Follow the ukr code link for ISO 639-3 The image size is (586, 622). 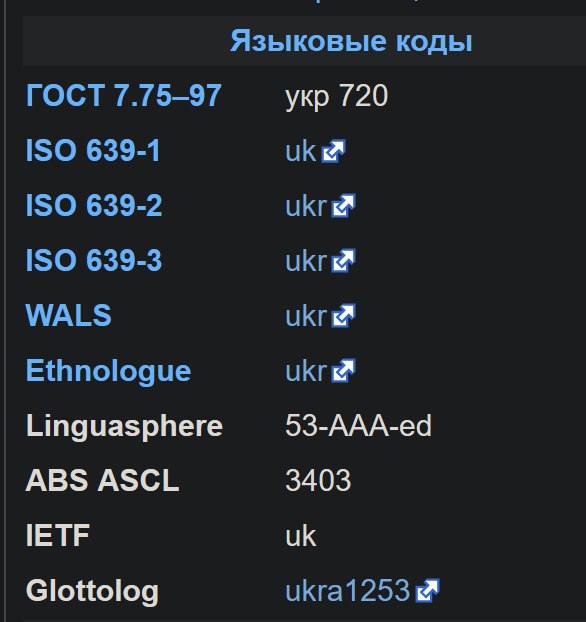coord(306,261)
